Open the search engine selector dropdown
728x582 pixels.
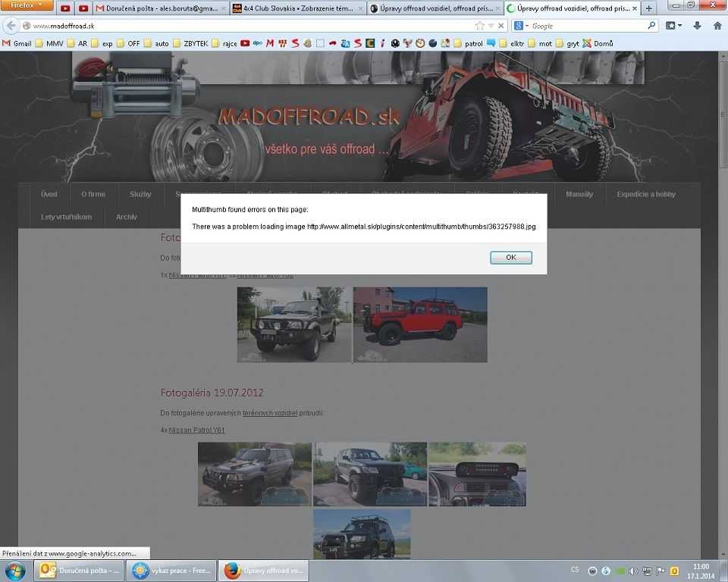click(x=522, y=26)
